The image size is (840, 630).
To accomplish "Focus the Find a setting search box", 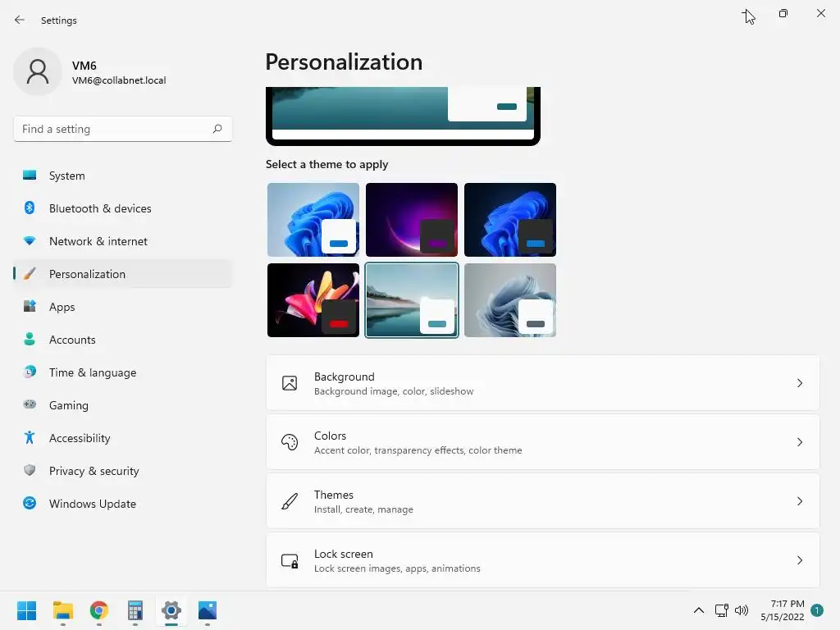I will pyautogui.click(x=123, y=129).
